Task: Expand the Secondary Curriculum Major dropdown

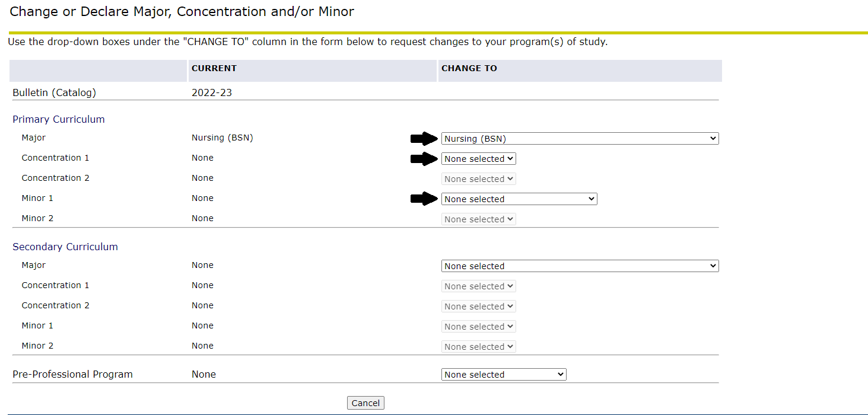Action: tap(580, 266)
